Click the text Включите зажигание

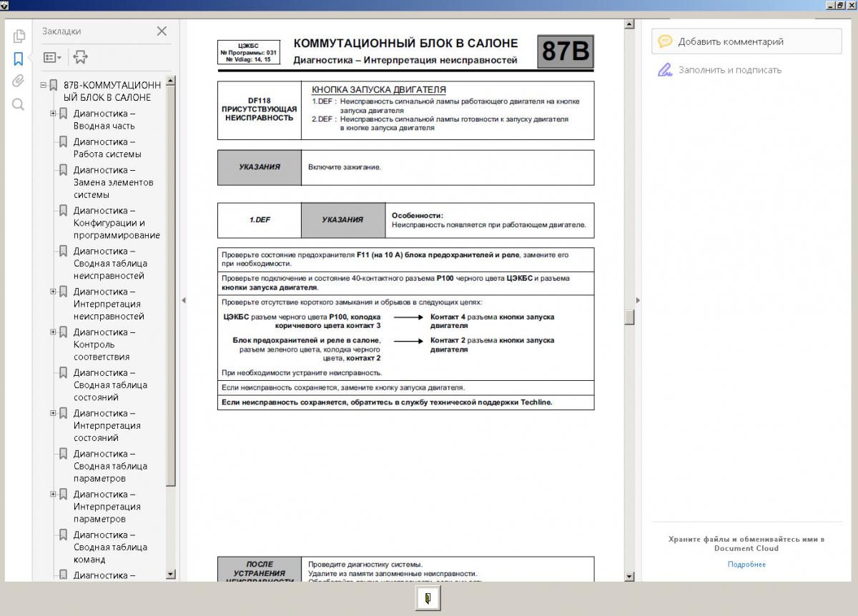point(345,167)
